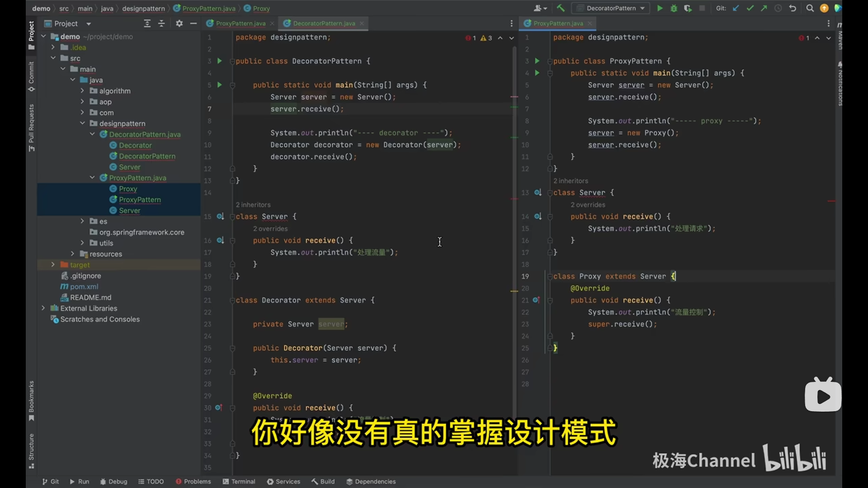Open the DecoratorPattern run configuration dropdown

611,8
